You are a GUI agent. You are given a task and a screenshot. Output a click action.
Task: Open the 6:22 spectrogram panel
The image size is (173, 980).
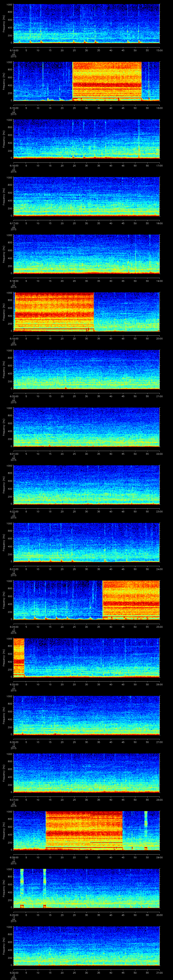[87, 484]
